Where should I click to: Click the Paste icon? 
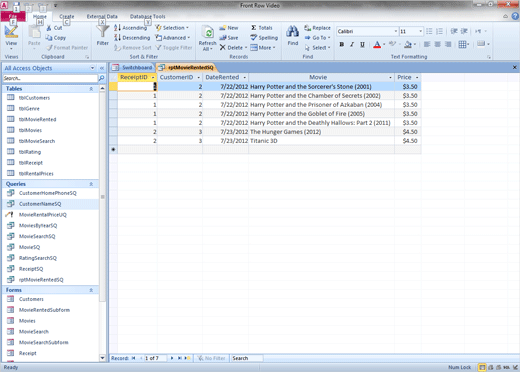point(34,33)
